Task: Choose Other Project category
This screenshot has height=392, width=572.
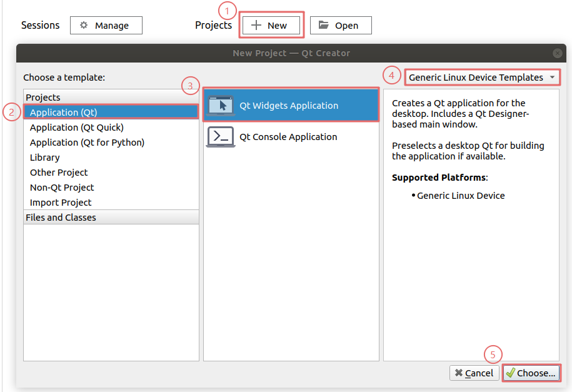Action: (x=59, y=173)
